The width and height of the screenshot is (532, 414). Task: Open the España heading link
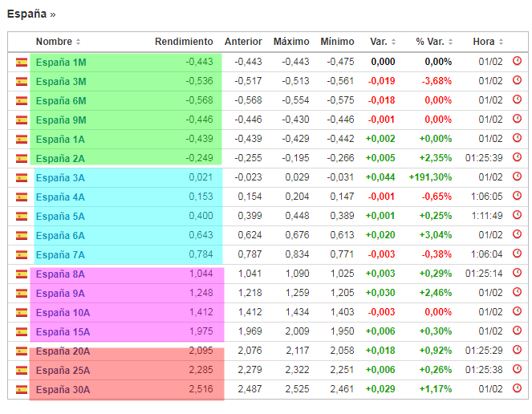click(26, 14)
